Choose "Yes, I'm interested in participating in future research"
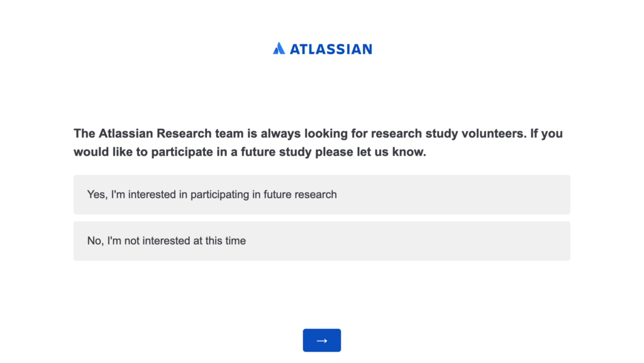The width and height of the screenshot is (644, 363). 322,194
